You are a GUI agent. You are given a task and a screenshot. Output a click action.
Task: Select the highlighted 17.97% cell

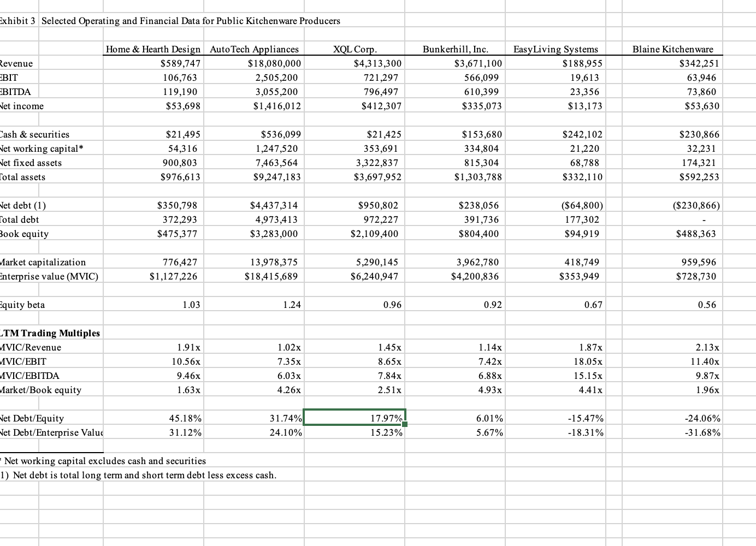pyautogui.click(x=354, y=418)
